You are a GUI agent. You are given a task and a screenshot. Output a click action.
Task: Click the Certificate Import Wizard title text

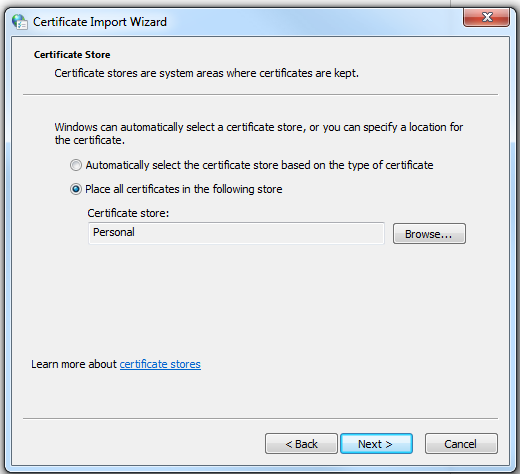click(x=100, y=22)
